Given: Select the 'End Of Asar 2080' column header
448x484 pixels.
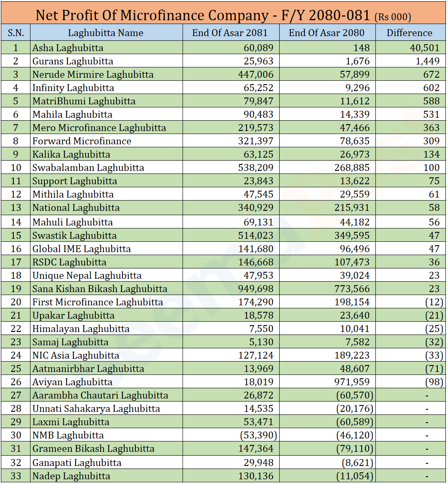Looking at the screenshot, I should (326, 33).
